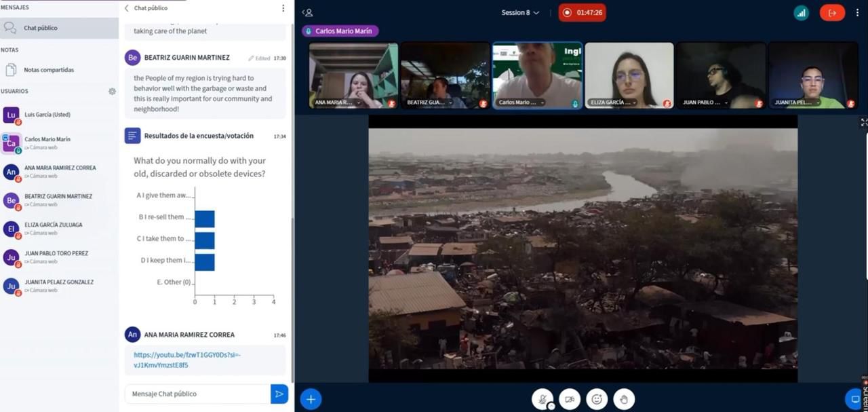Toggle the webcam sharing button

[x=570, y=399]
